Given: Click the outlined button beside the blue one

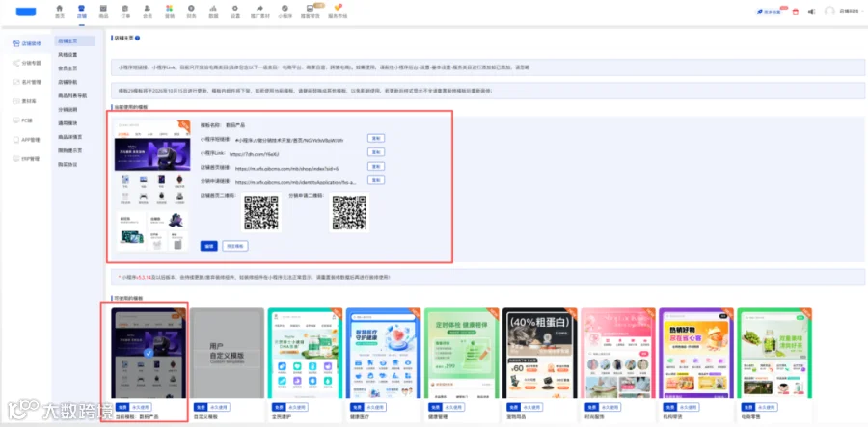Looking at the screenshot, I should pyautogui.click(x=235, y=246).
